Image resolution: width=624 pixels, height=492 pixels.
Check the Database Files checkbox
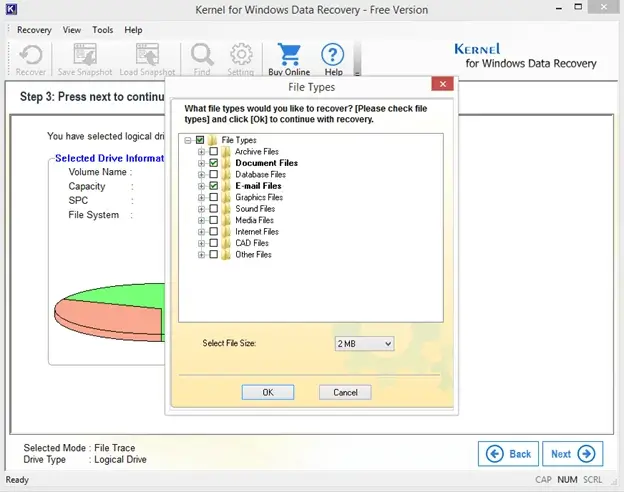(x=214, y=174)
